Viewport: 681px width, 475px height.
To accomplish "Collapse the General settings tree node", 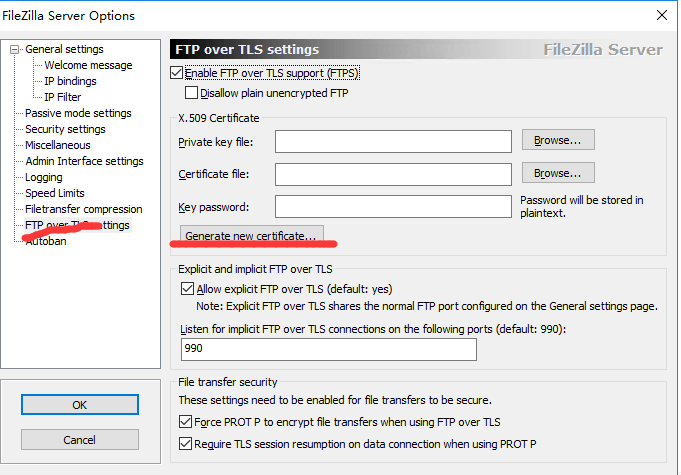I will tap(15, 49).
